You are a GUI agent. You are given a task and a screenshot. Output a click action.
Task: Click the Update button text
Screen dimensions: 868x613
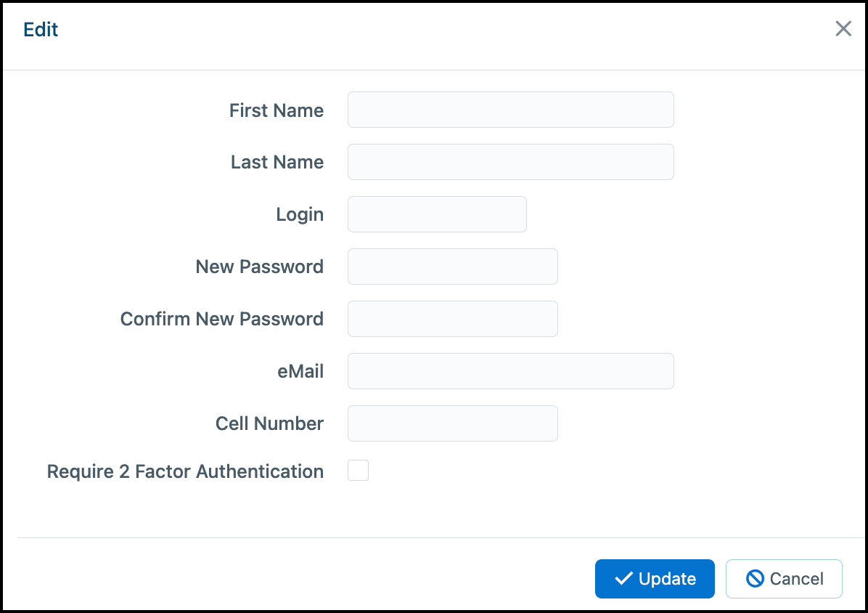(x=667, y=579)
